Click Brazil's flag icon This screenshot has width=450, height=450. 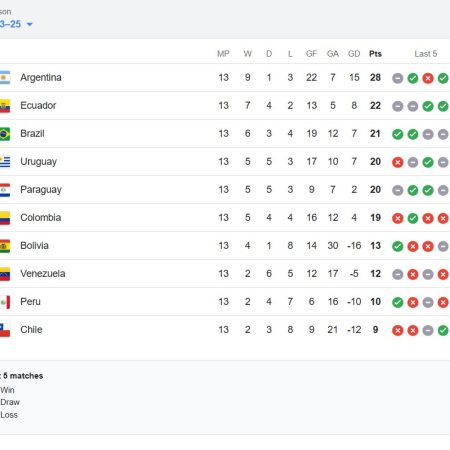(5, 134)
